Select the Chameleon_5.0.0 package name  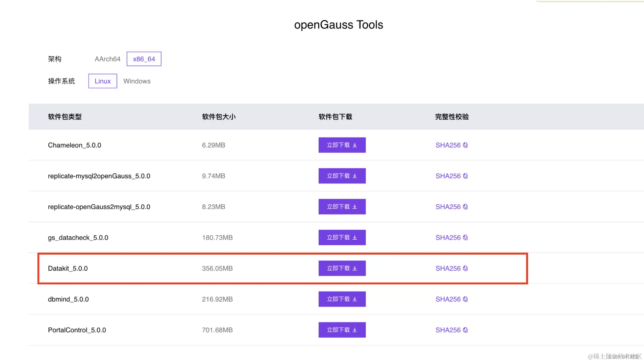[x=74, y=145]
